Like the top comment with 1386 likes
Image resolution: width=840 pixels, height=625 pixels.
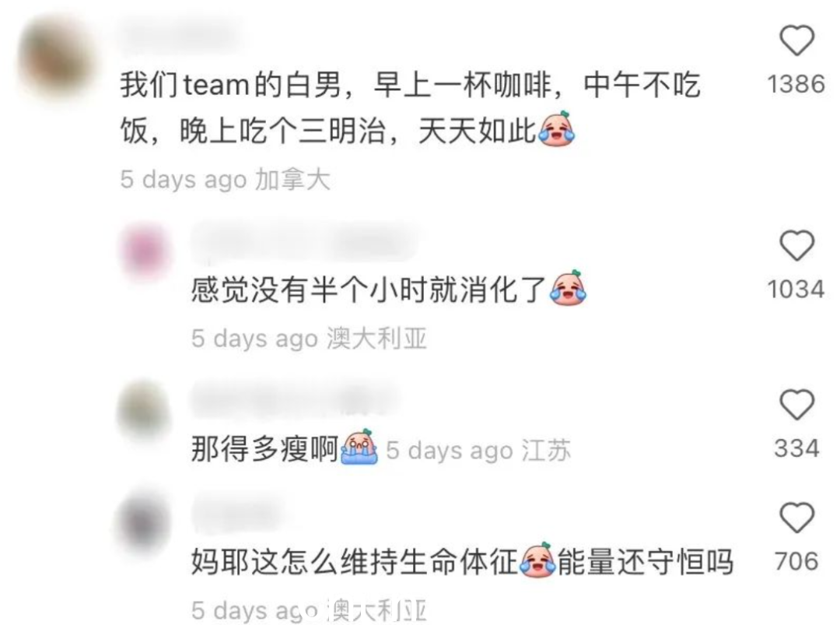[x=796, y=40]
